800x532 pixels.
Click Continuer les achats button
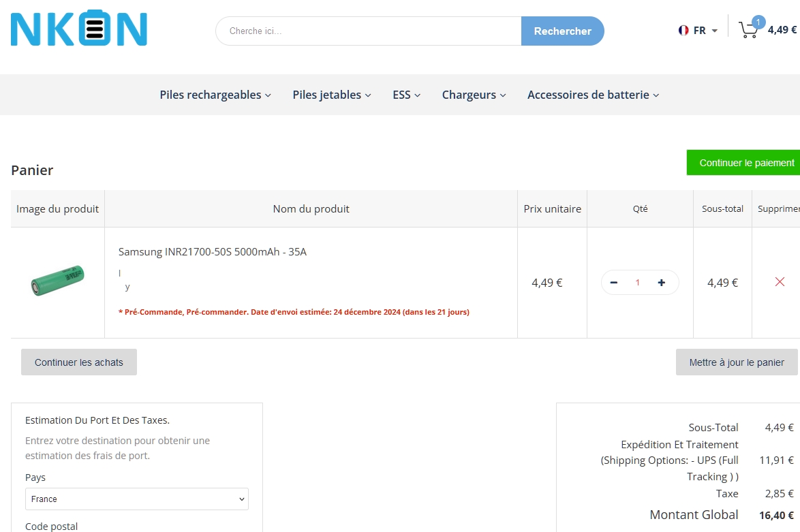pyautogui.click(x=79, y=362)
